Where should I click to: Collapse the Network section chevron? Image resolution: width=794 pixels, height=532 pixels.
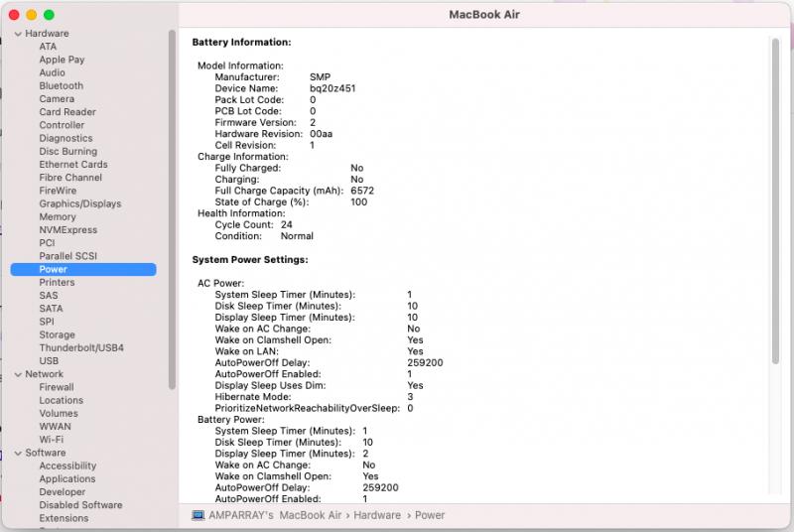tap(18, 374)
